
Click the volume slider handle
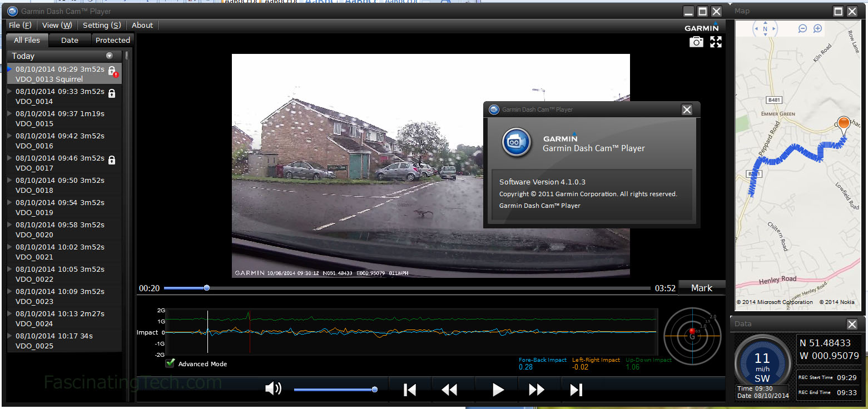(x=375, y=390)
